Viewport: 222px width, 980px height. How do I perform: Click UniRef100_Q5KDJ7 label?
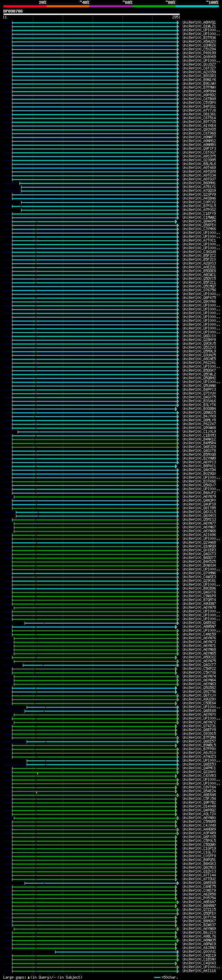(199, 485)
